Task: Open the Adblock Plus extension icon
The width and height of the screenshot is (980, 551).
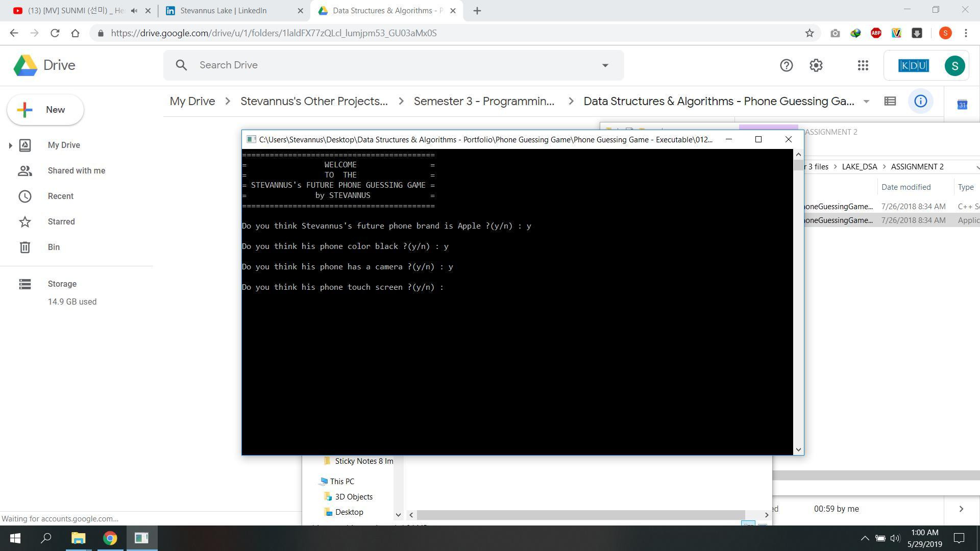Action: 876,33
